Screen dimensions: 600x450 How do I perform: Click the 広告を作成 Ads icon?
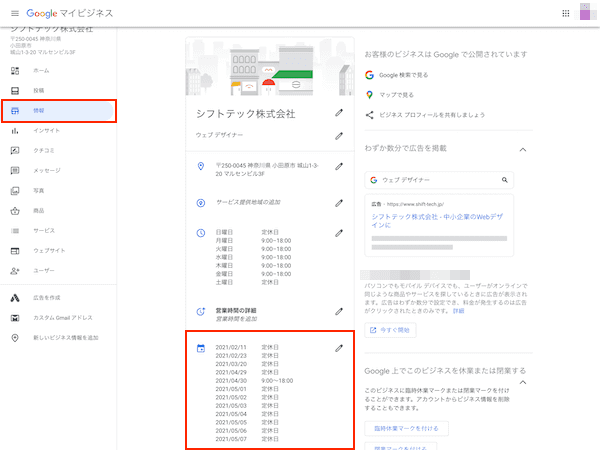[x=15, y=298]
